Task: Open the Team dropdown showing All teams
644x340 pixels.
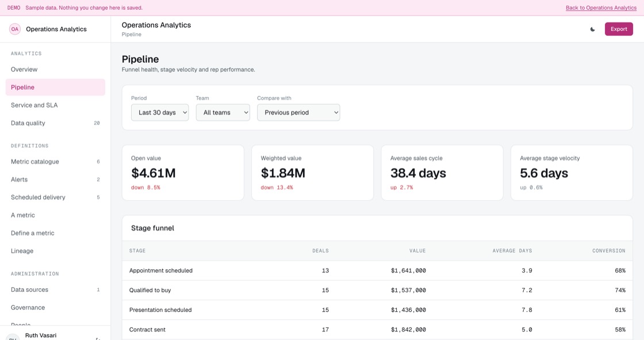Action: tap(223, 112)
